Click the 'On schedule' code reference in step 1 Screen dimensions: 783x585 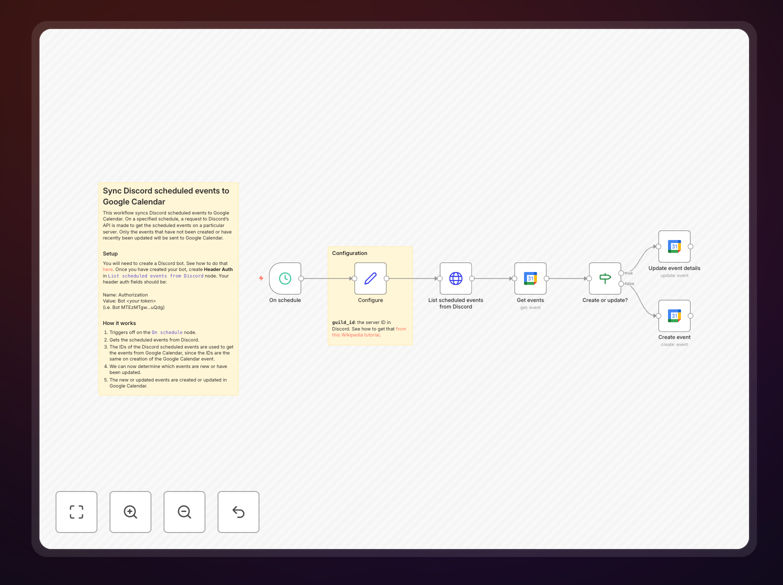167,332
